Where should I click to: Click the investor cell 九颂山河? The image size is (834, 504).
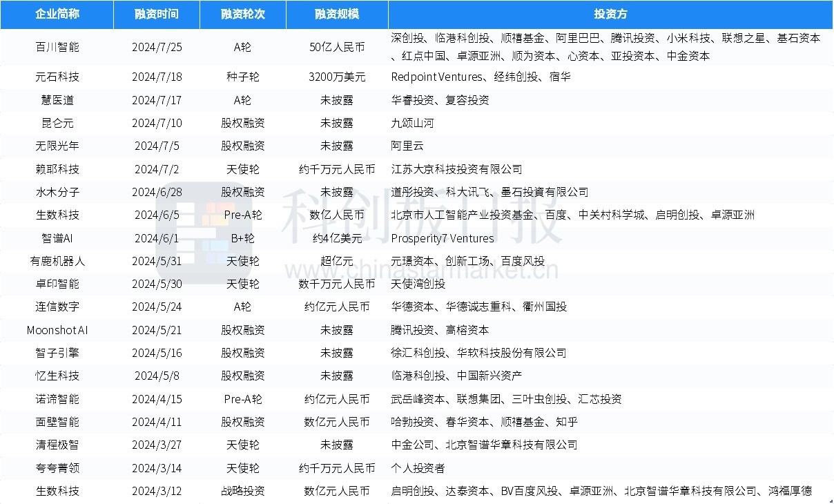[412, 123]
